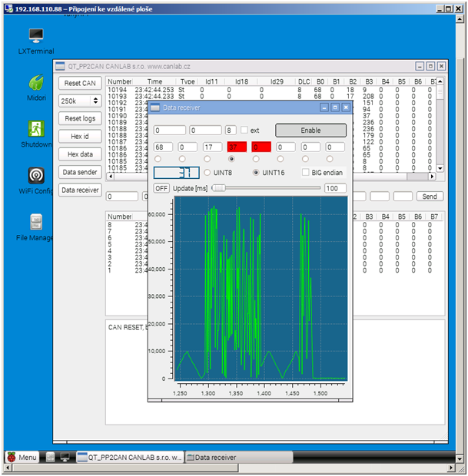
Task: Click the Data receiver window title icon
Action: coord(155,107)
